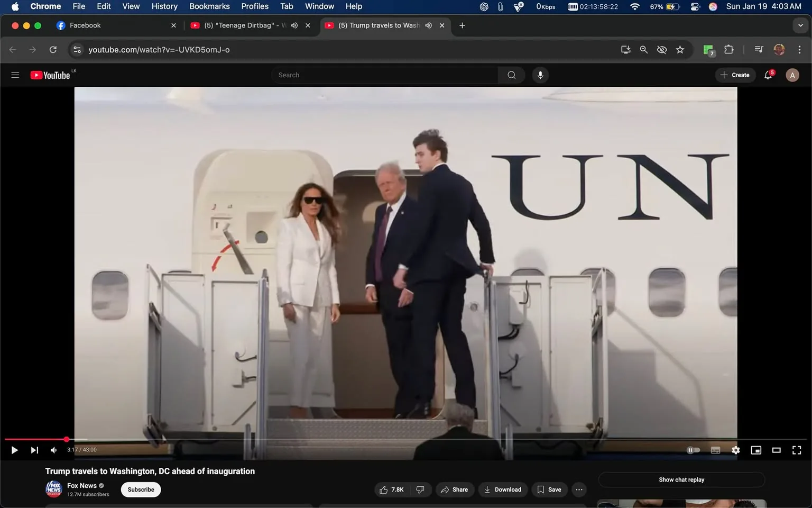Activate miniplayer mode
This screenshot has height=508, width=812.
pos(756,450)
